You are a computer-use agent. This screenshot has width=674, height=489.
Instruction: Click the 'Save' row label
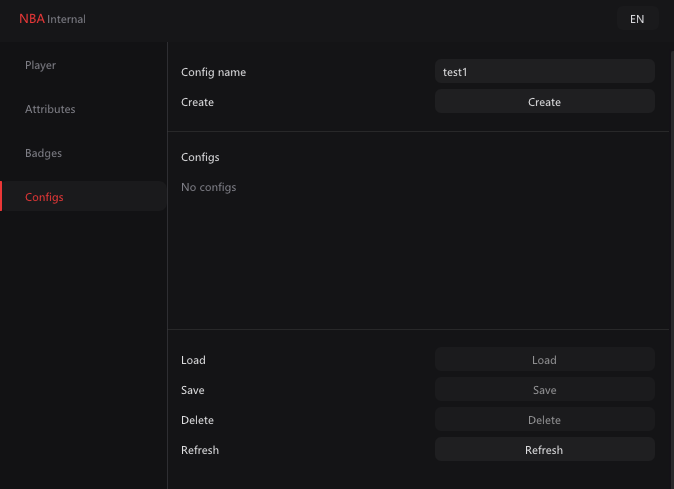tap(193, 390)
